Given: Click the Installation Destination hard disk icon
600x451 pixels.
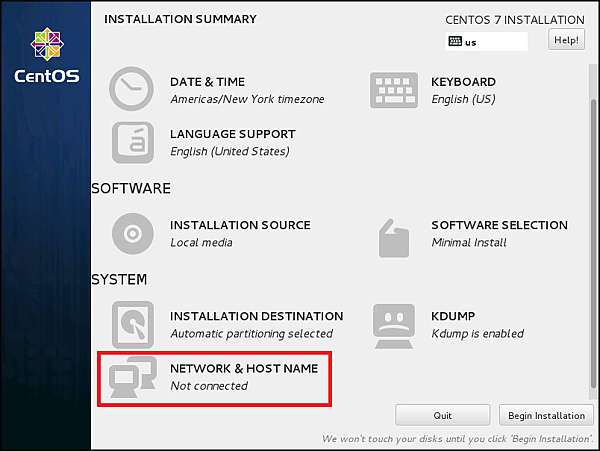Looking at the screenshot, I should pos(133,324).
